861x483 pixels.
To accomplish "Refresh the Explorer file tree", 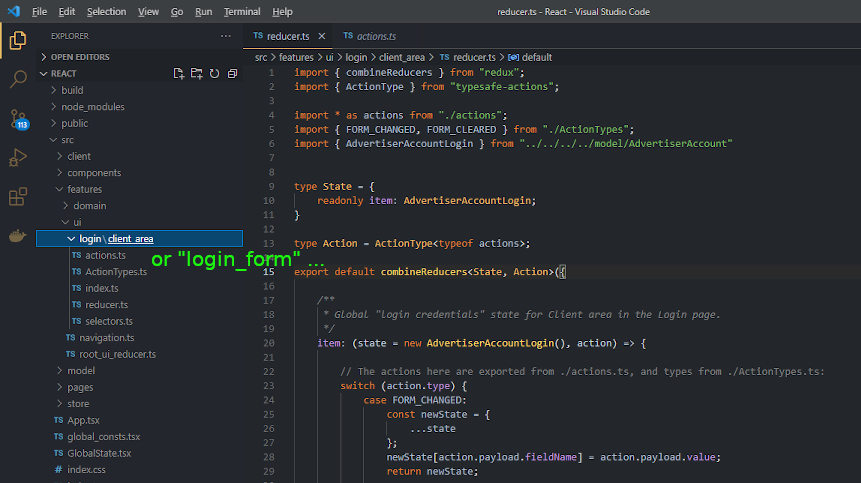I will pyautogui.click(x=215, y=74).
